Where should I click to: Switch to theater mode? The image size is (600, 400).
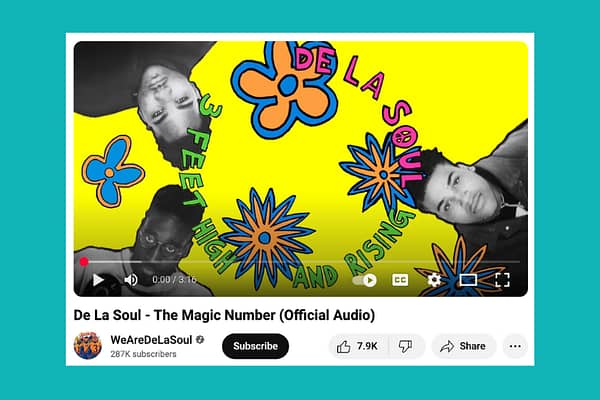tap(468, 280)
